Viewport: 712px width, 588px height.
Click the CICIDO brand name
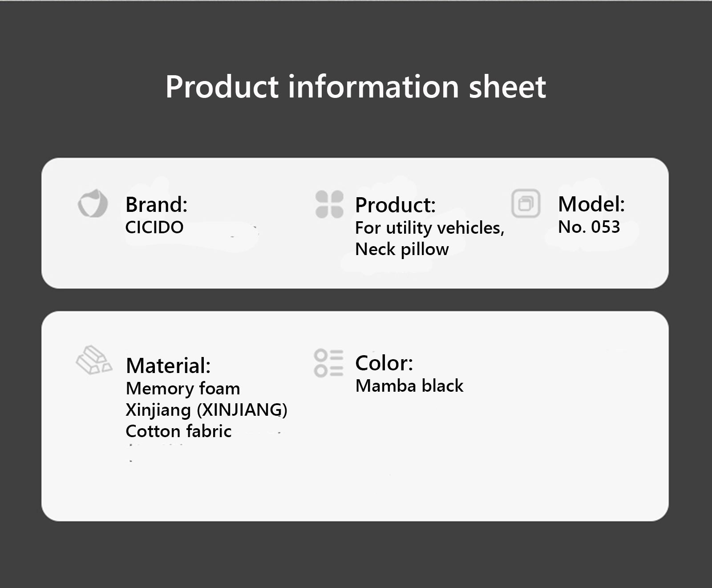[x=154, y=227]
